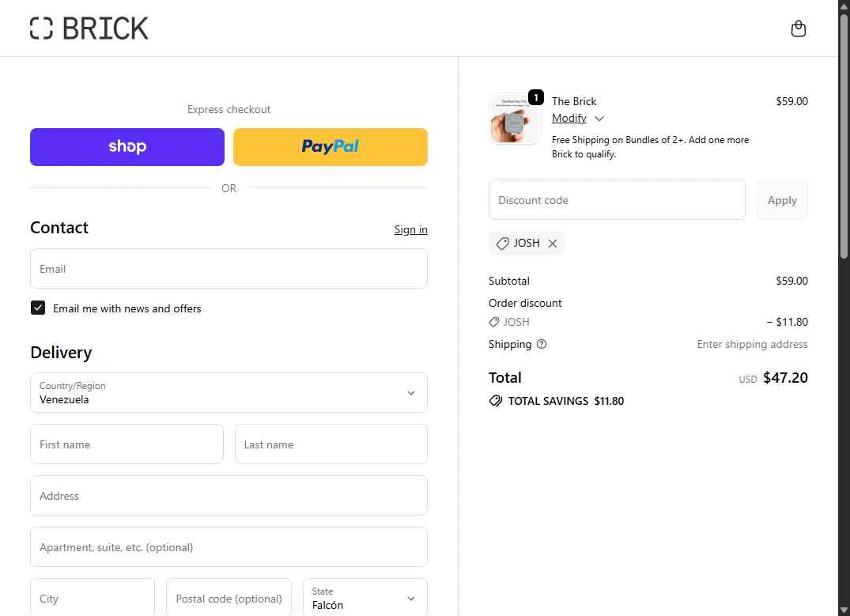Uncheck Email me with news and offers

click(x=38, y=308)
